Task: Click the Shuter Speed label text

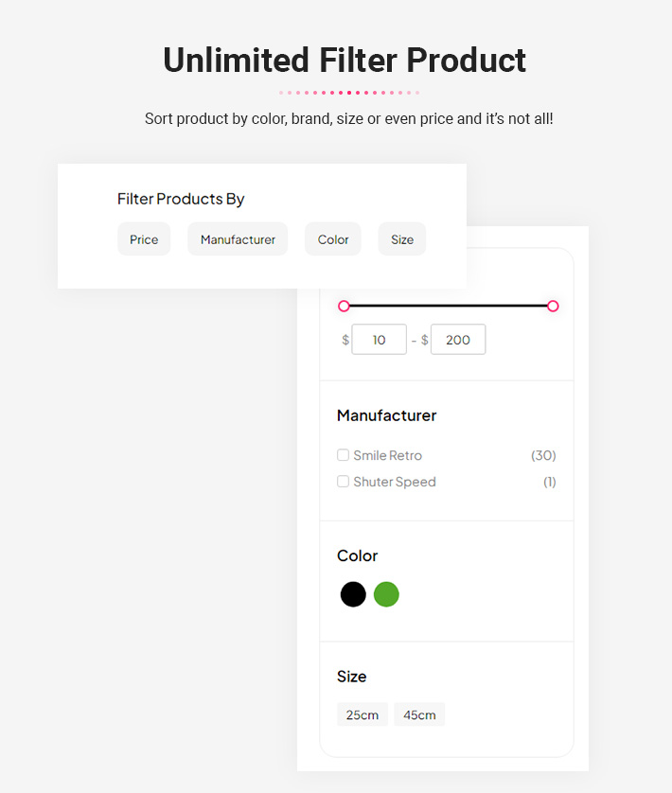Action: point(395,482)
